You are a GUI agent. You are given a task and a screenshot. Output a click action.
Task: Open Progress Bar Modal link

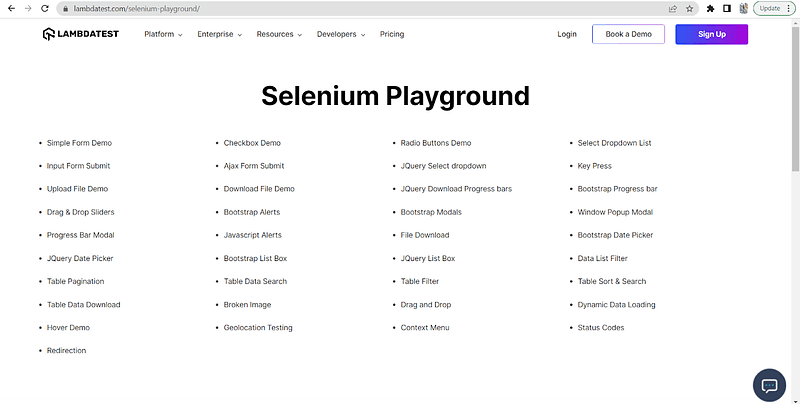[x=81, y=235]
